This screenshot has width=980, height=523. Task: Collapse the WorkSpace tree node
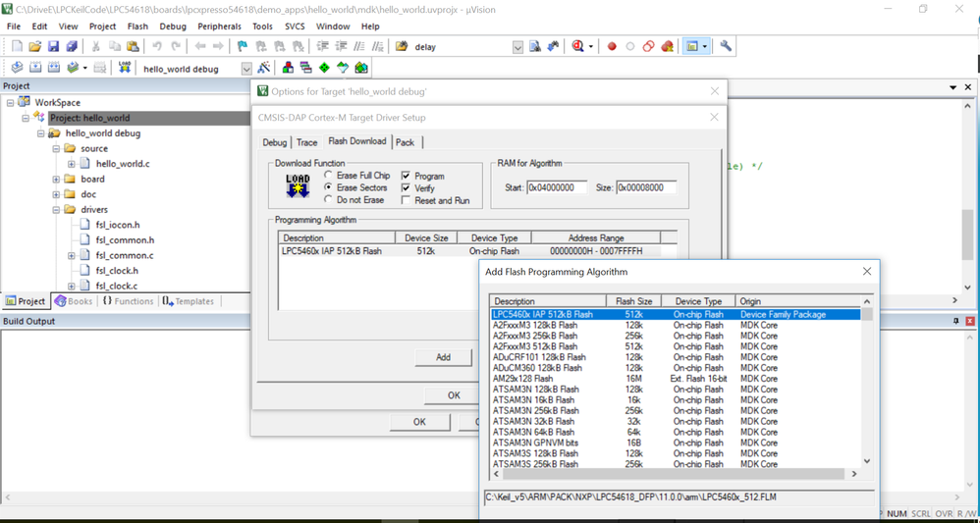(11, 102)
